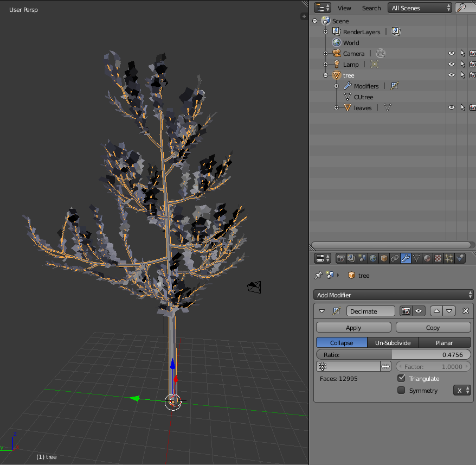Viewport: 476px width, 465px height.
Task: Uncheck the Triangulate option
Action: pos(401,378)
